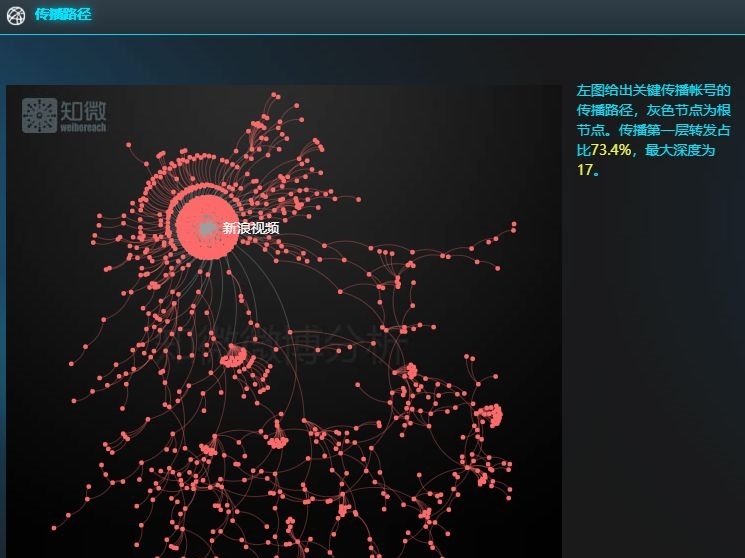Image resolution: width=745 pixels, height=558 pixels.
Task: Click the 知微 snowflake logo icon
Action: coord(39,114)
